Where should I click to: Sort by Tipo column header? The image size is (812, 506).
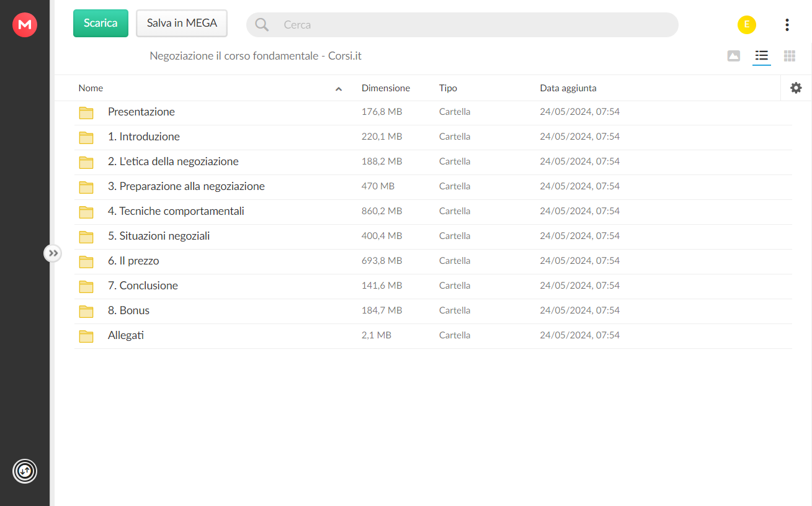[448, 88]
